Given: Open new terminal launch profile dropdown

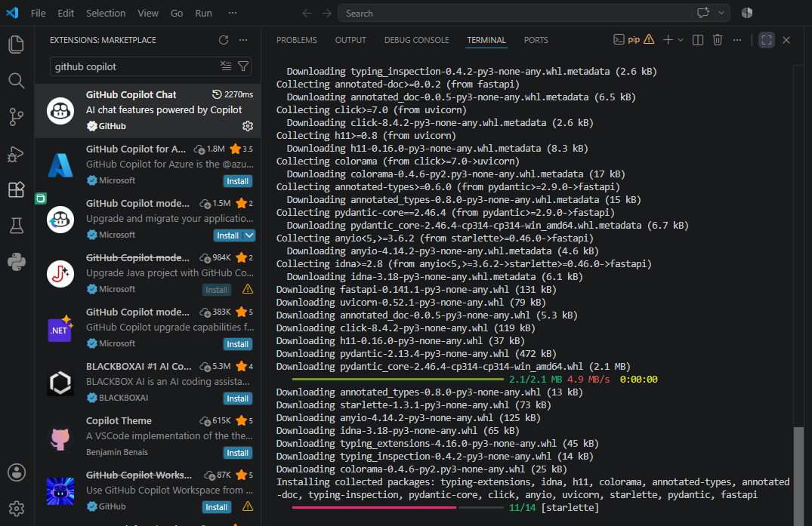Looking at the screenshot, I should 681,40.
